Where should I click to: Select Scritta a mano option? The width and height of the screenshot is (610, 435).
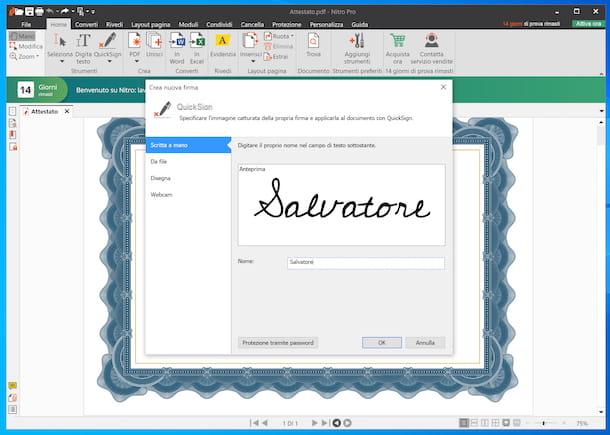pyautogui.click(x=188, y=145)
